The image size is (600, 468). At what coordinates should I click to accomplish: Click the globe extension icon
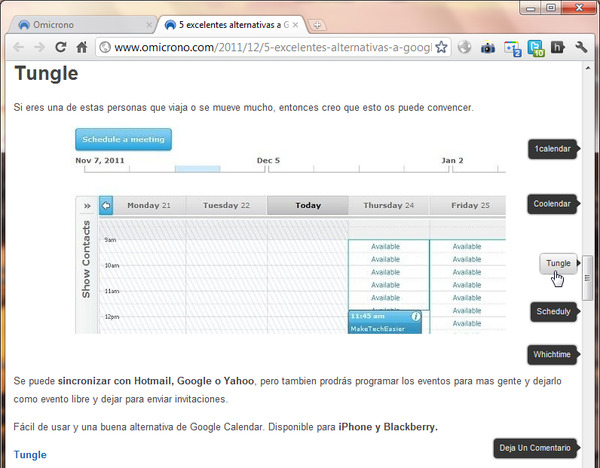coord(464,47)
